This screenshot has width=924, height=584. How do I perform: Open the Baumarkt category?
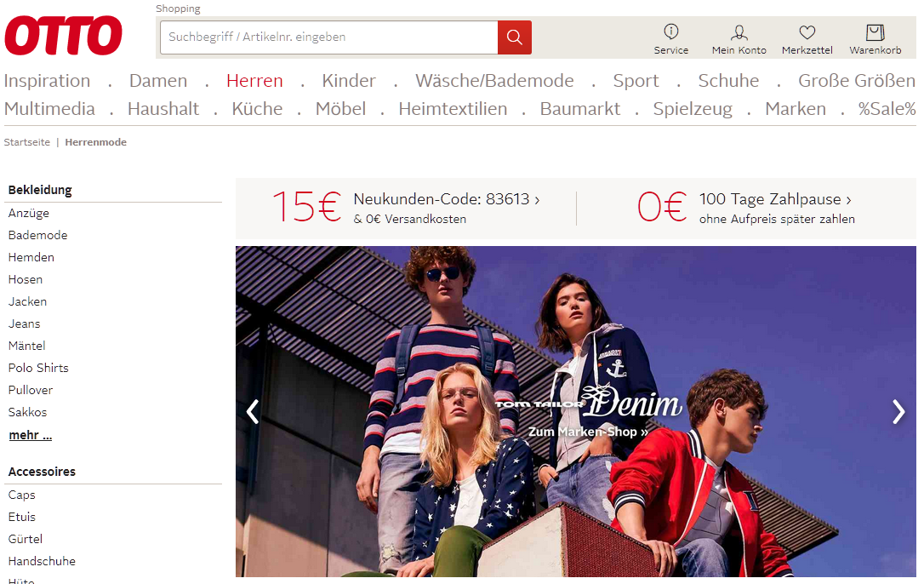point(580,108)
